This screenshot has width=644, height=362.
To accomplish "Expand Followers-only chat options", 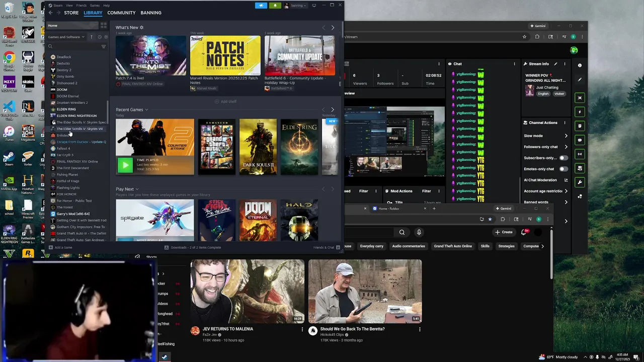I will [x=566, y=147].
